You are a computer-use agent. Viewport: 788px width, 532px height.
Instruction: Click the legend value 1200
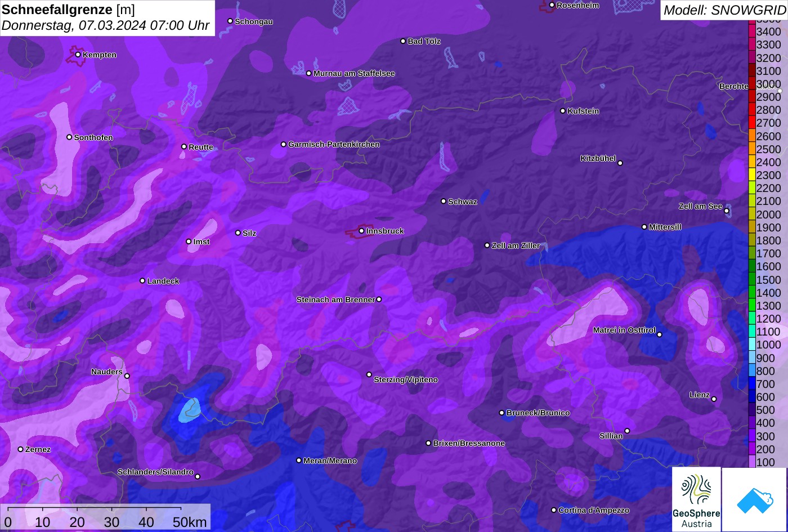pos(768,319)
